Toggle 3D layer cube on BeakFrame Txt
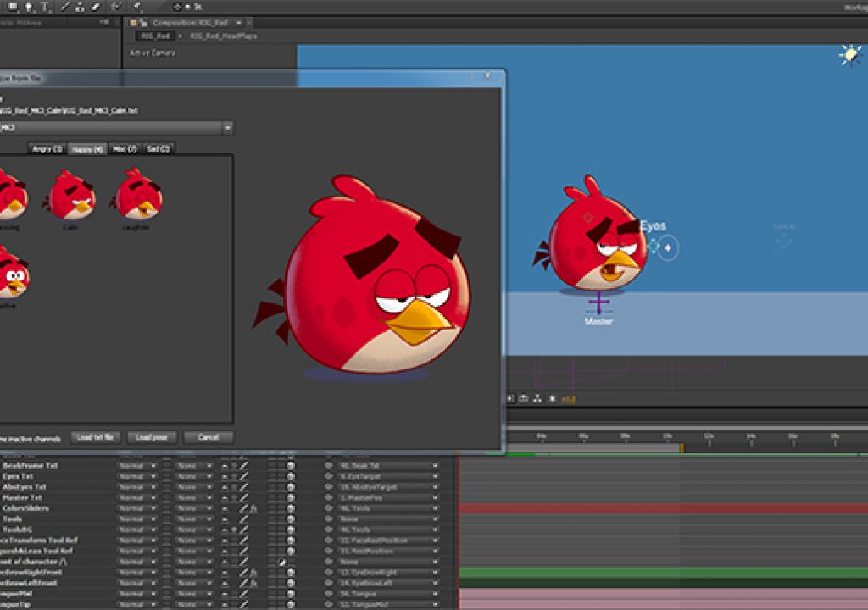This screenshot has height=610, width=868. pyautogui.click(x=290, y=466)
